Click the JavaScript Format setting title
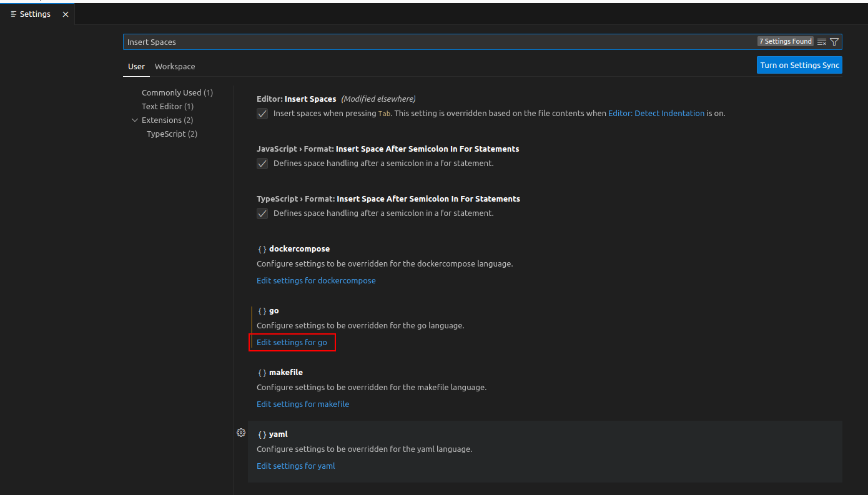 [x=388, y=149]
